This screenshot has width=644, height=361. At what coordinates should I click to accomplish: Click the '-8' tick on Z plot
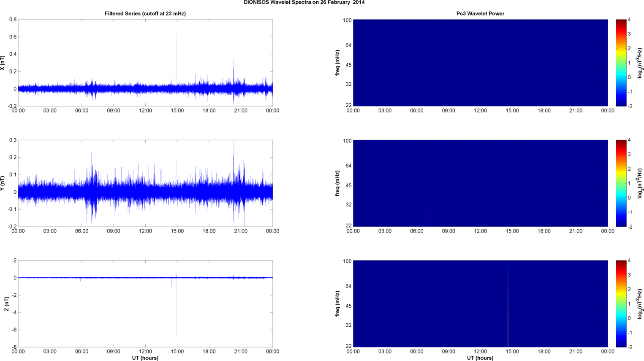pyautogui.click(x=14, y=347)
